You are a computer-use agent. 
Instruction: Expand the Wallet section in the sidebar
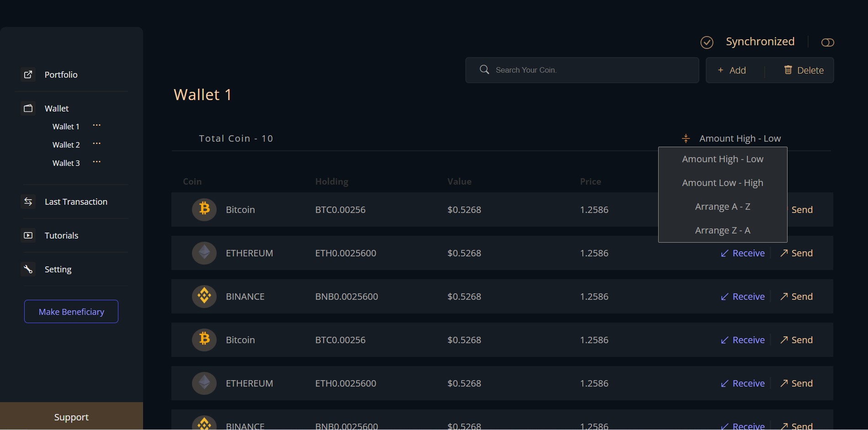click(57, 108)
